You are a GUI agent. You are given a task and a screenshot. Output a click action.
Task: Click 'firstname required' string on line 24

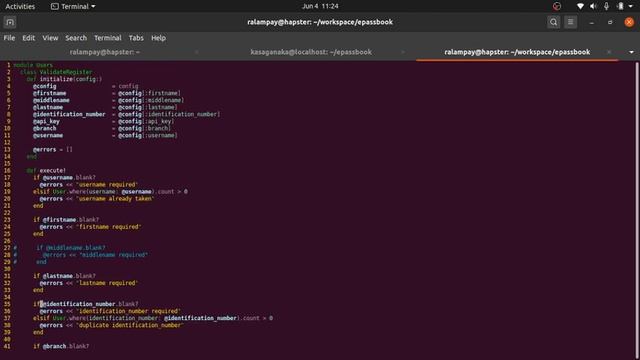(108, 227)
